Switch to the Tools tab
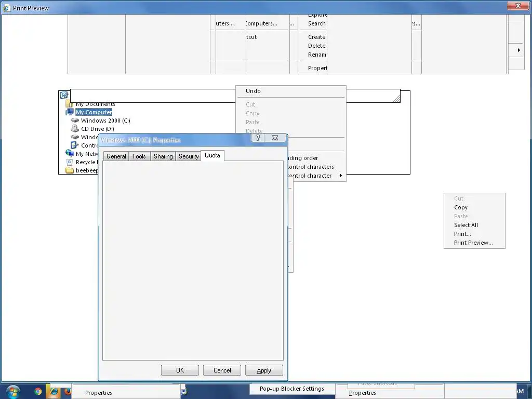 coord(139,156)
